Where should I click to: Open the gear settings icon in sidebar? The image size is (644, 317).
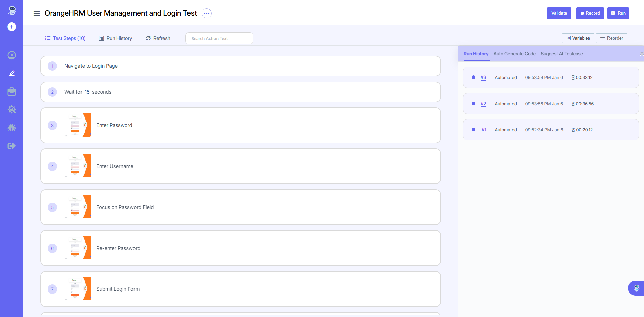(x=12, y=109)
